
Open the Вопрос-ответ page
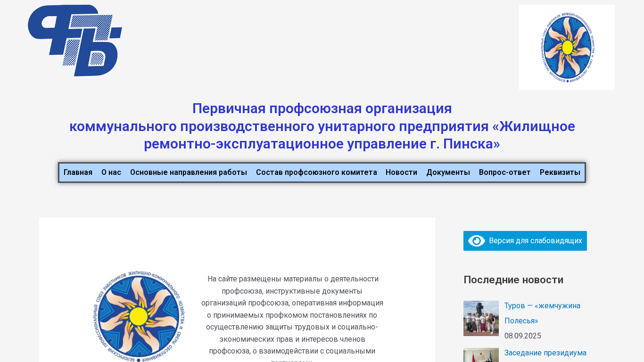tap(505, 173)
